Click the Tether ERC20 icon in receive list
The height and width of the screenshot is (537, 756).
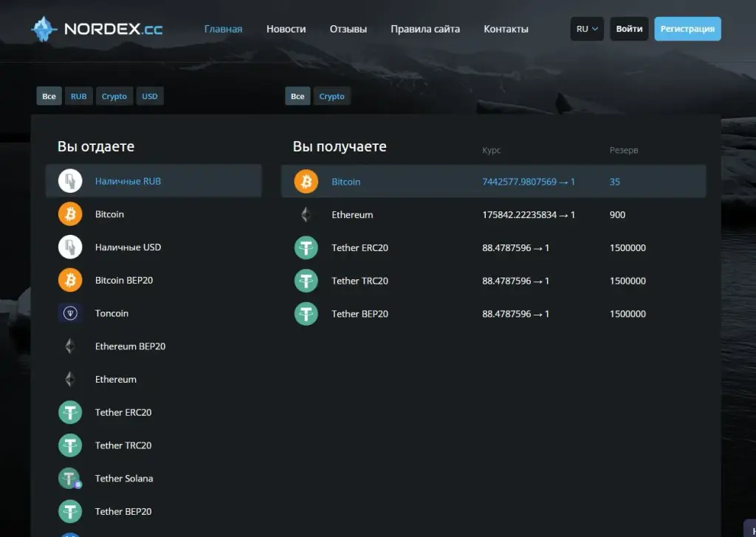click(x=306, y=247)
